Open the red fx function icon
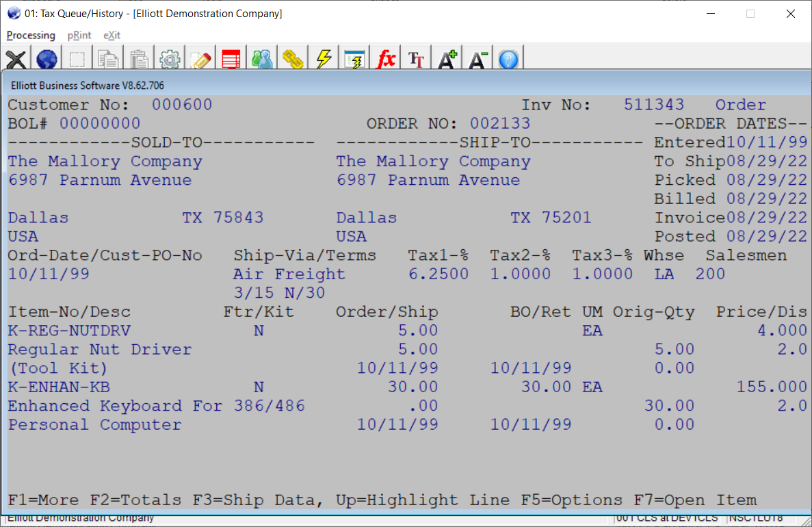 (385, 59)
